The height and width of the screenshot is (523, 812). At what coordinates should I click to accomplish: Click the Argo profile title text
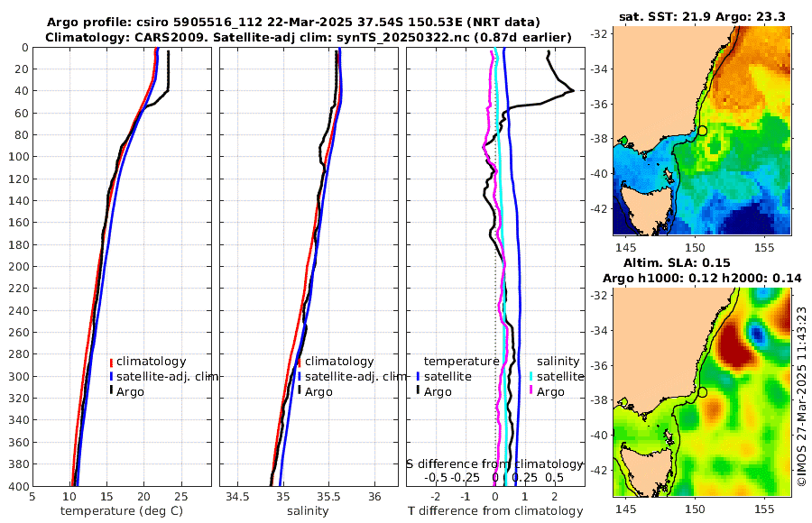point(293,23)
